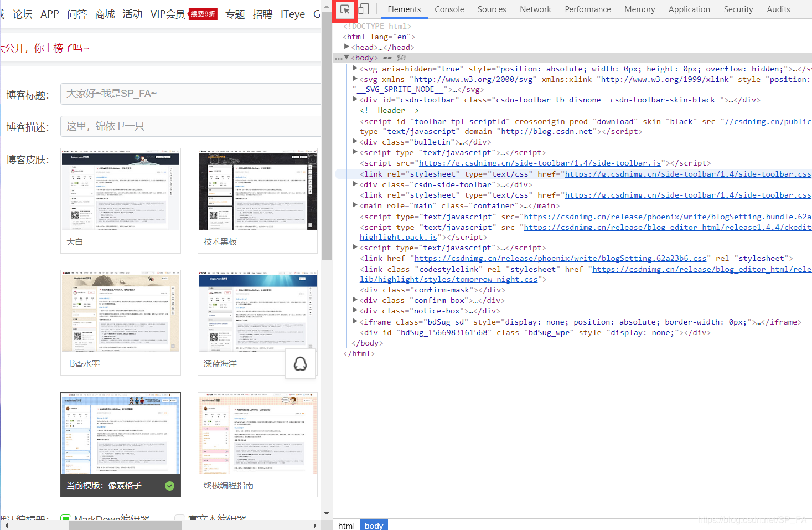Viewport: 812px width, 530px height.
Task: Click the horizontal scrollbar right arrow
Action: [315, 526]
